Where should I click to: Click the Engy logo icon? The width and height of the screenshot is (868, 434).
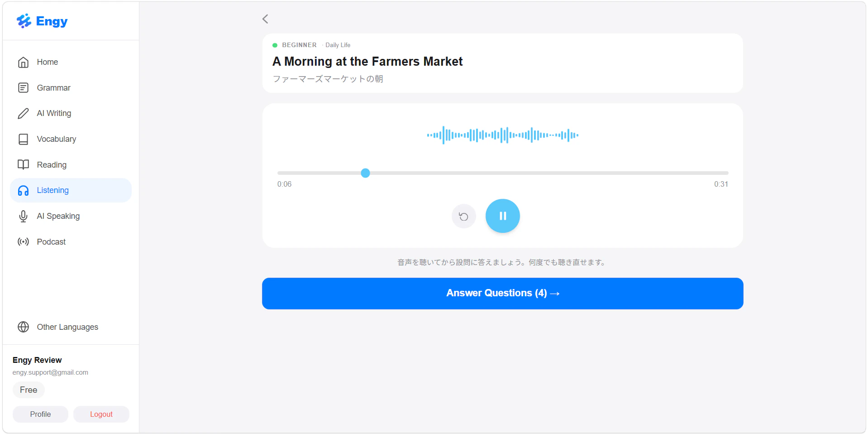(24, 21)
